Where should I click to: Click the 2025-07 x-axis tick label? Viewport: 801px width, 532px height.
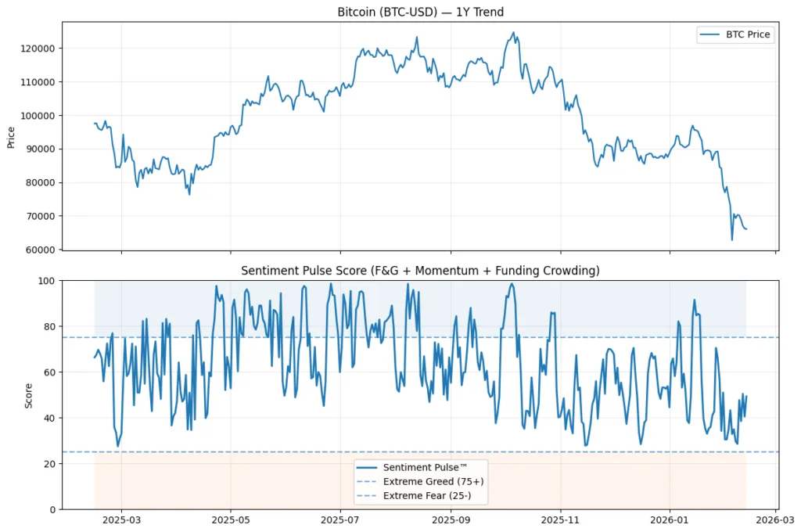point(339,519)
